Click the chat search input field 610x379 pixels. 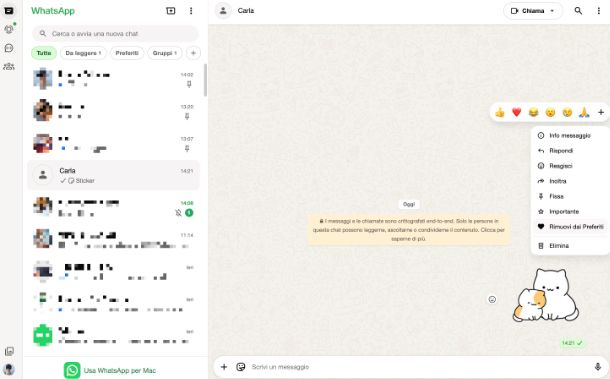pyautogui.click(x=115, y=34)
